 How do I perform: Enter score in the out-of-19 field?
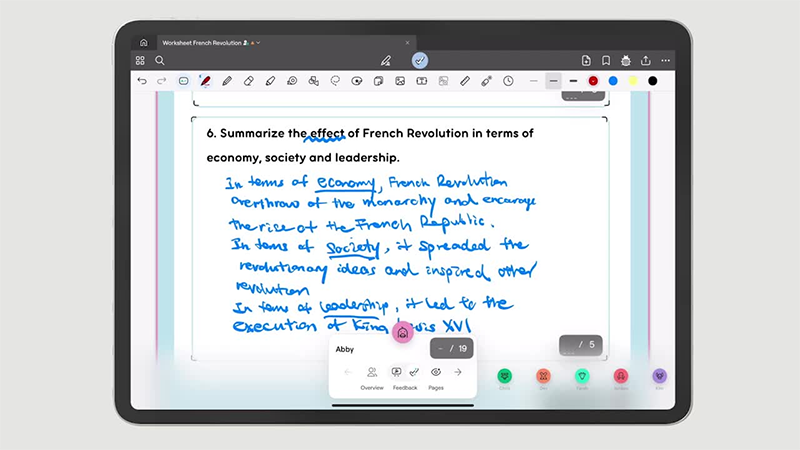point(452,348)
